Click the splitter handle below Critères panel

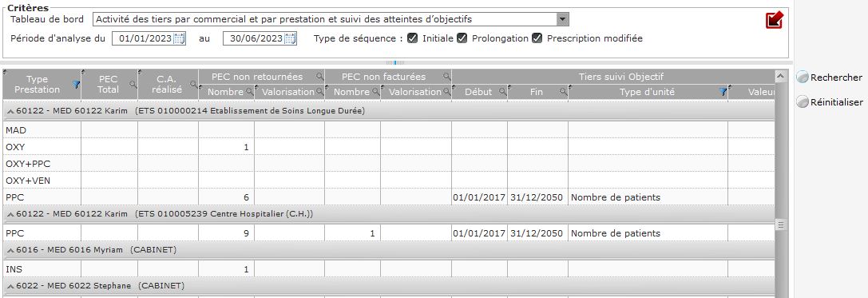[395, 62]
